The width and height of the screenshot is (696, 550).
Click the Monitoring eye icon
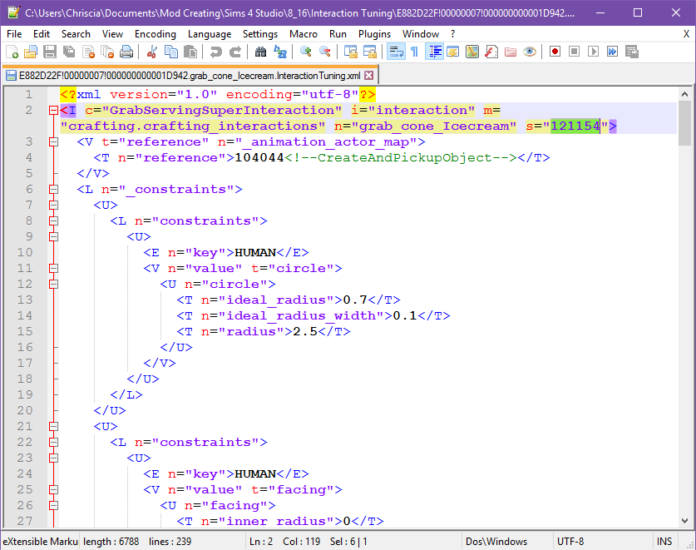tap(529, 52)
